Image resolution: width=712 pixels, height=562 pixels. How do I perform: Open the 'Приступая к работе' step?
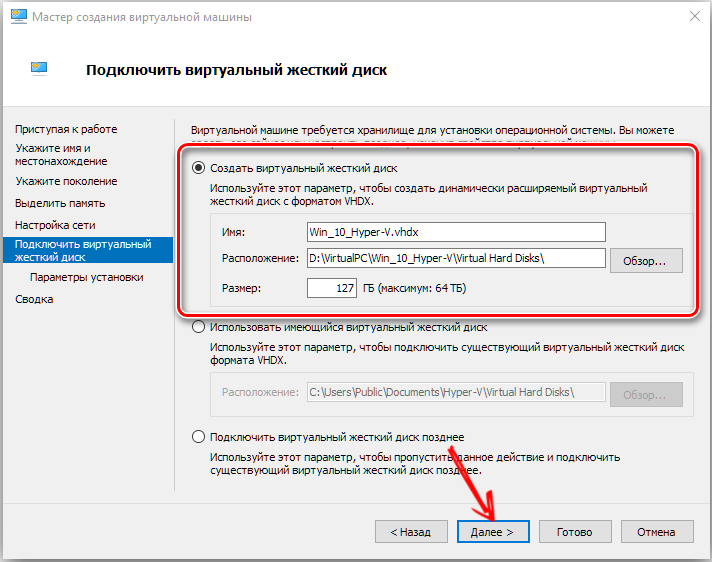pos(66,129)
